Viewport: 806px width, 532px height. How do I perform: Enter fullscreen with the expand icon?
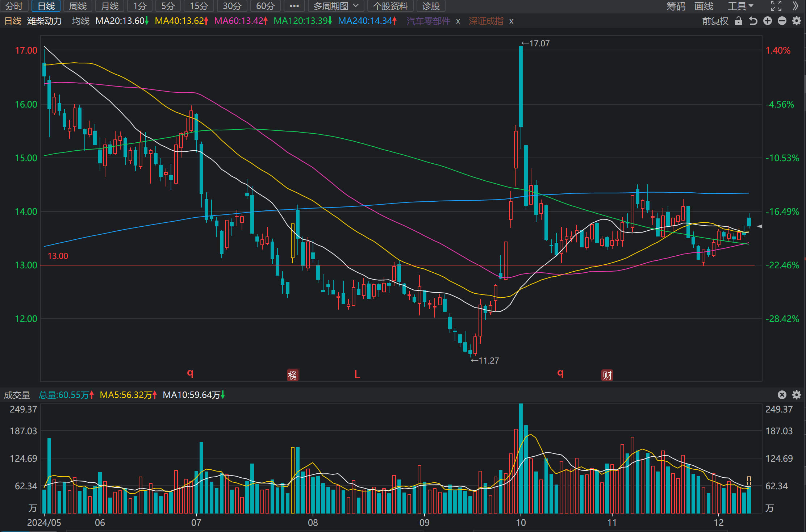(x=776, y=6)
